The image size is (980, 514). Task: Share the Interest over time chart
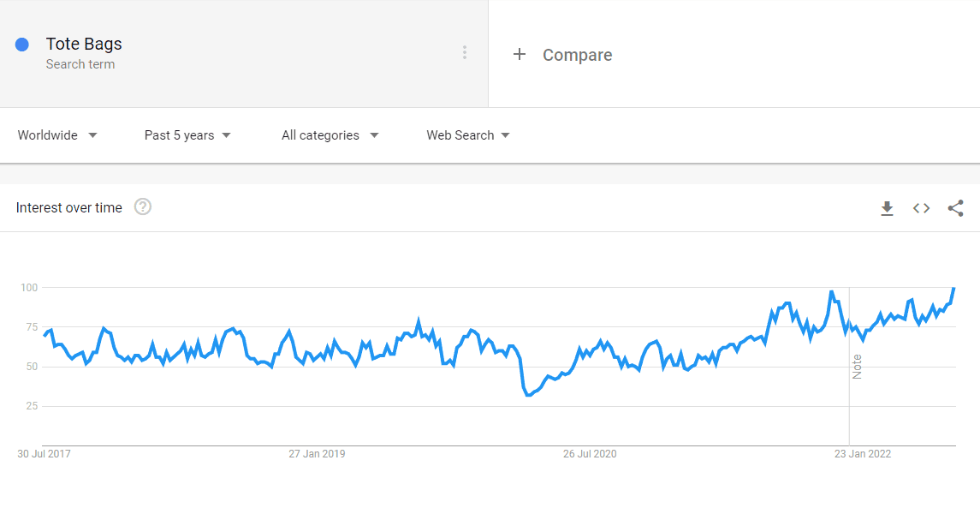pos(956,208)
